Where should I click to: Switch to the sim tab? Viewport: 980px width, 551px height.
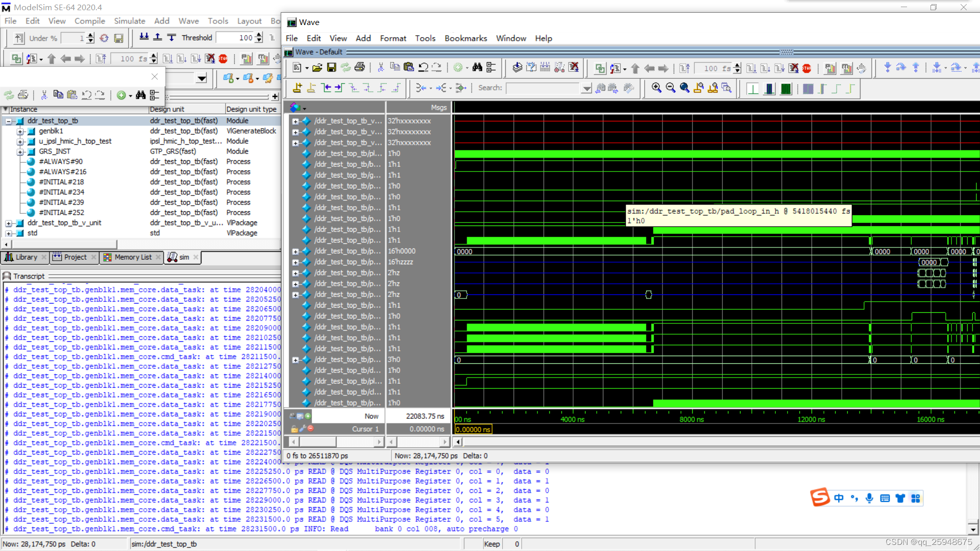pos(183,257)
